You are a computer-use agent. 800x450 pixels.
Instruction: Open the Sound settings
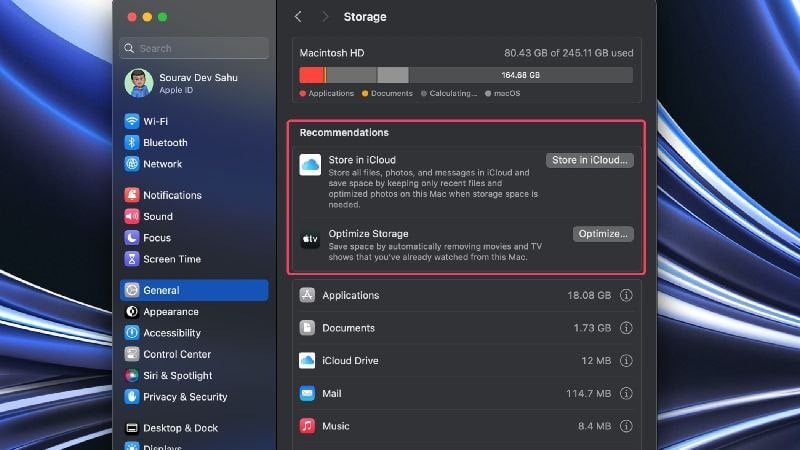click(194, 216)
